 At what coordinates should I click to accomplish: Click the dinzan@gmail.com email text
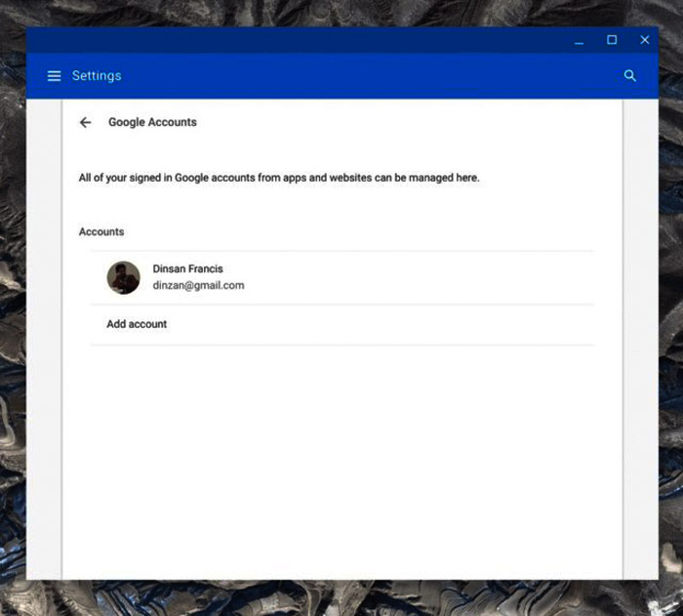(x=198, y=285)
